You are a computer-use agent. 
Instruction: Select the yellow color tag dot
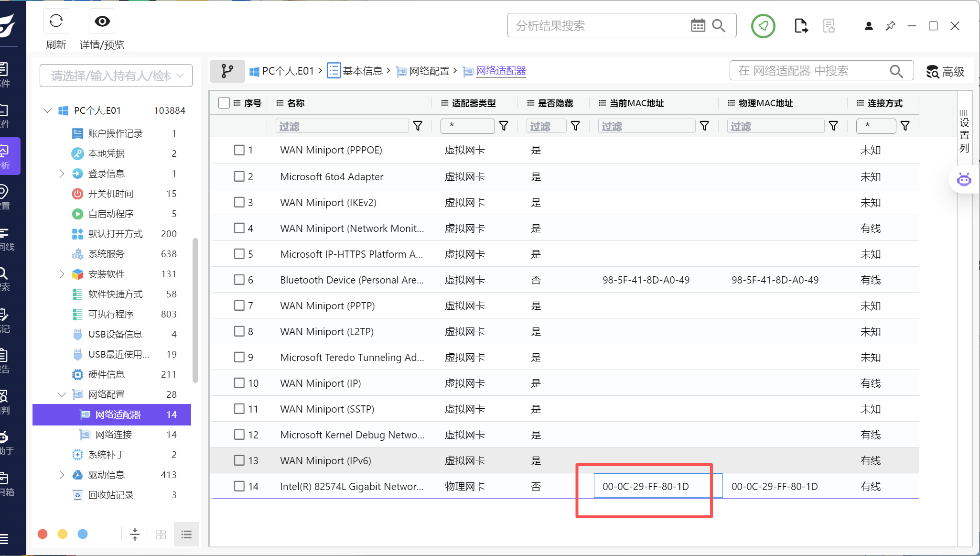(x=63, y=534)
